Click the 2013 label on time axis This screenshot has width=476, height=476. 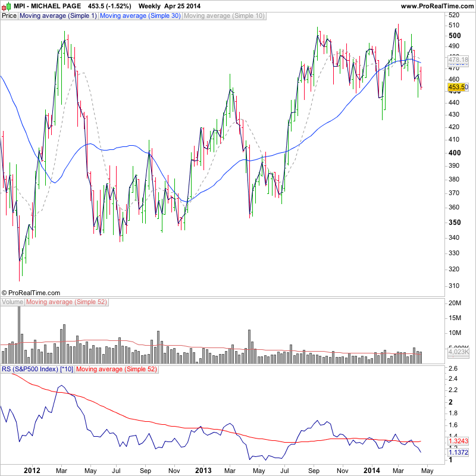(x=203, y=470)
